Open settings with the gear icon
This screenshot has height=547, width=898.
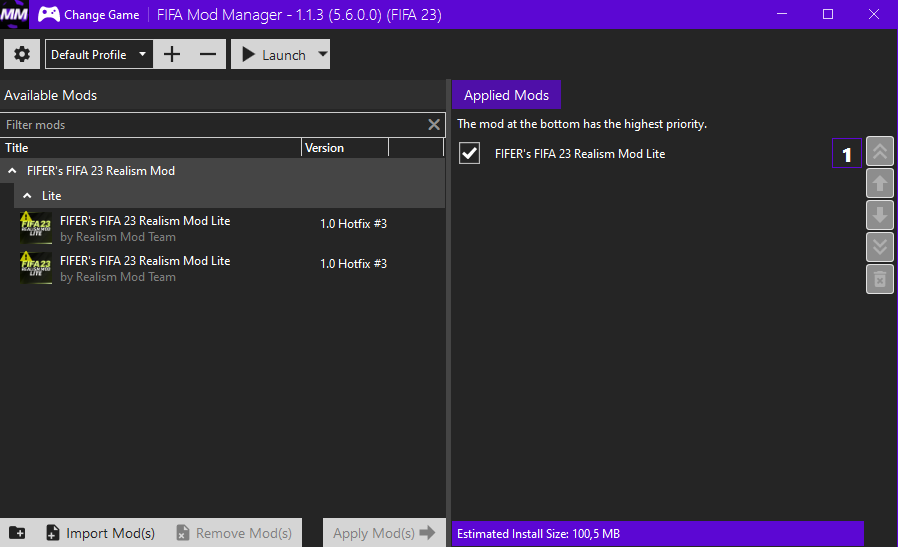(x=22, y=54)
